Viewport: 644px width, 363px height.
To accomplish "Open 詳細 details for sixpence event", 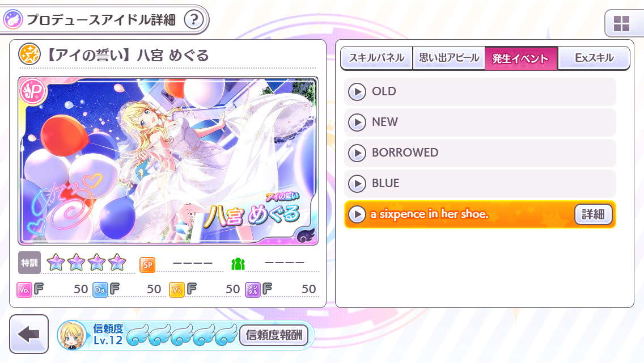I will 593,214.
